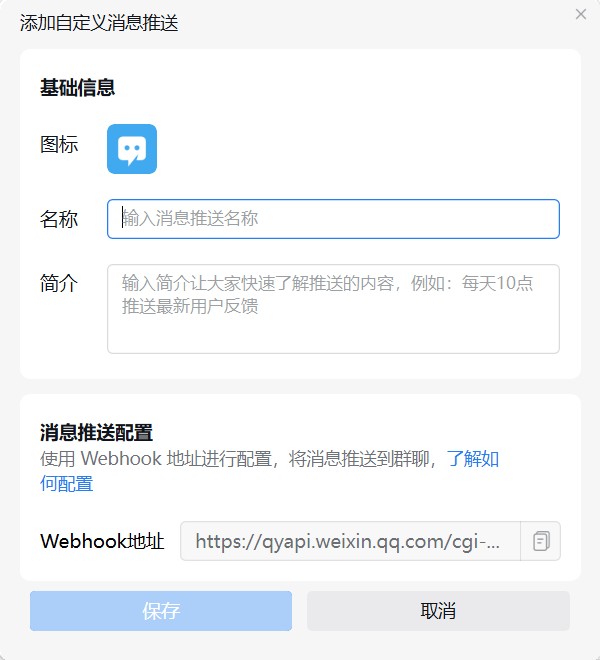The image size is (600, 660).
Task: Select the Webhook URL text field
Action: [350, 541]
